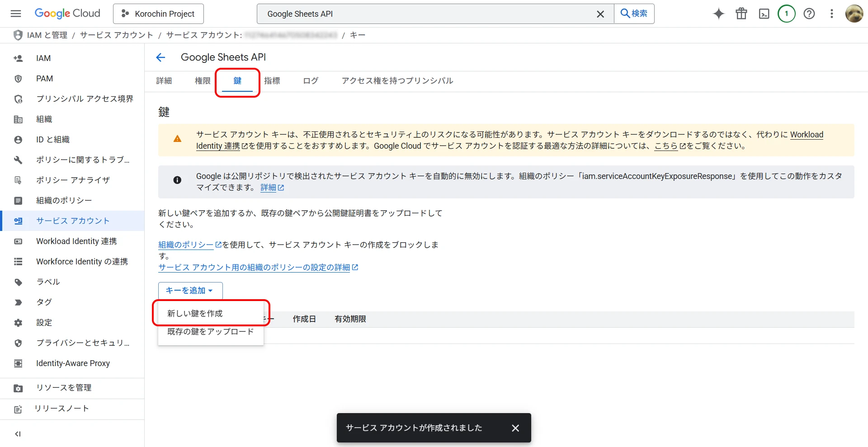This screenshot has height=447, width=868.
Task: Open the notifications badge showing 1
Action: [787, 14]
